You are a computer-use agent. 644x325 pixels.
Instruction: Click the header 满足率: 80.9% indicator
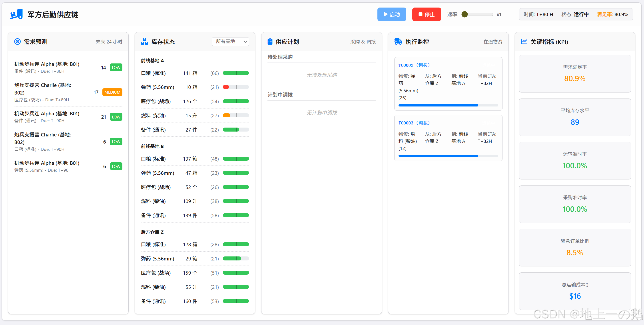pyautogui.click(x=612, y=14)
